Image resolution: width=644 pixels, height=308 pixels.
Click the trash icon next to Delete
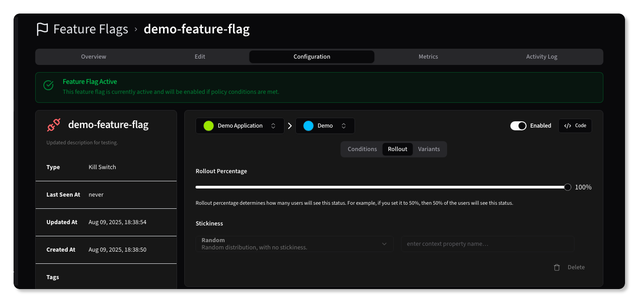click(557, 267)
